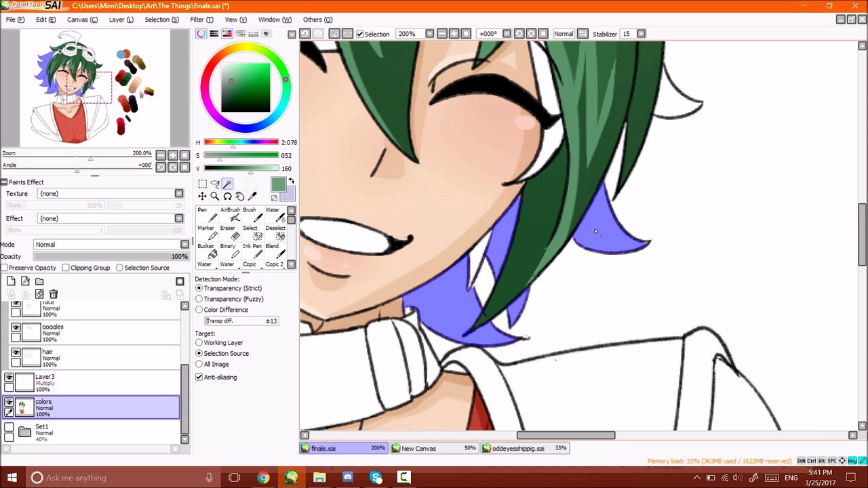Swap foreground and background colors

click(x=292, y=181)
